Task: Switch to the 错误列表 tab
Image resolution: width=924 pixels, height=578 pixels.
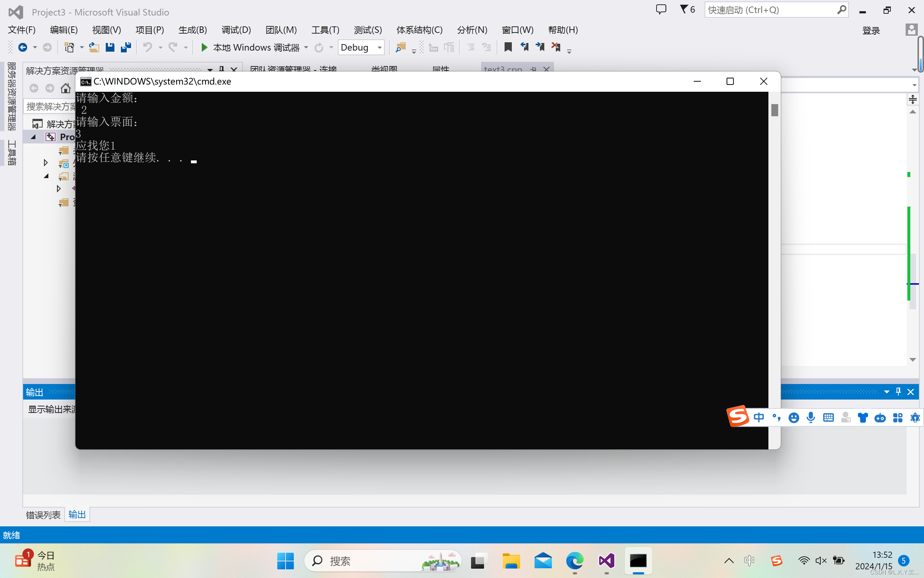Action: click(43, 514)
